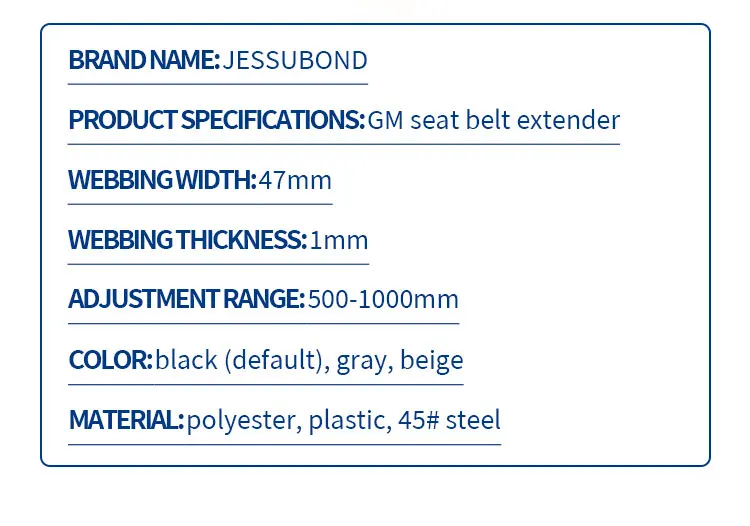The width and height of the screenshot is (750, 526).
Task: Select the 47mm width value
Action: 295,180
